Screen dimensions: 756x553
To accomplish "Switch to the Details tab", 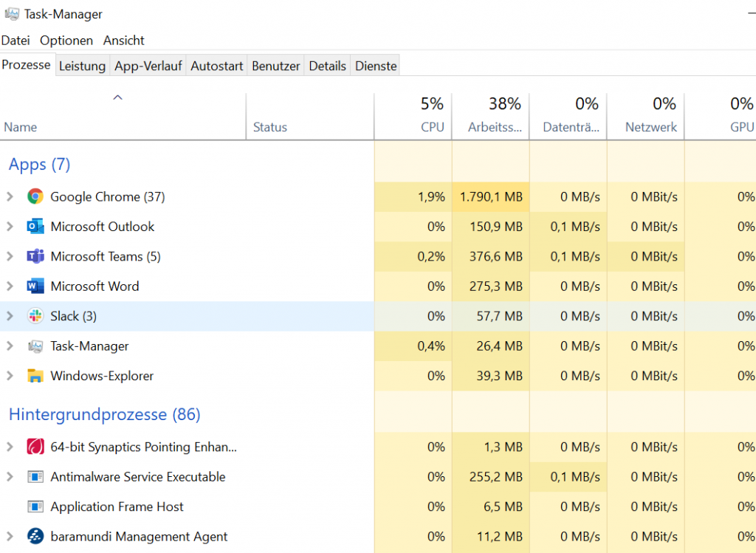I will 327,66.
